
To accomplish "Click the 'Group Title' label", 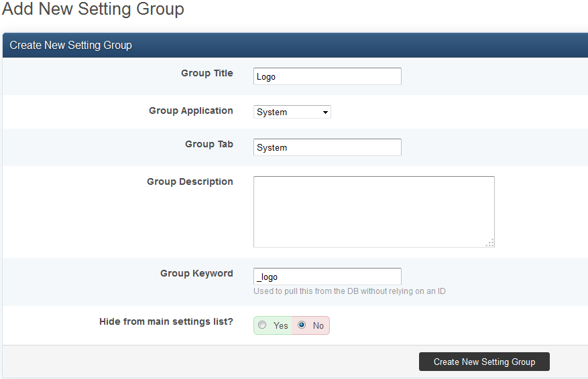I will pyautogui.click(x=207, y=73).
